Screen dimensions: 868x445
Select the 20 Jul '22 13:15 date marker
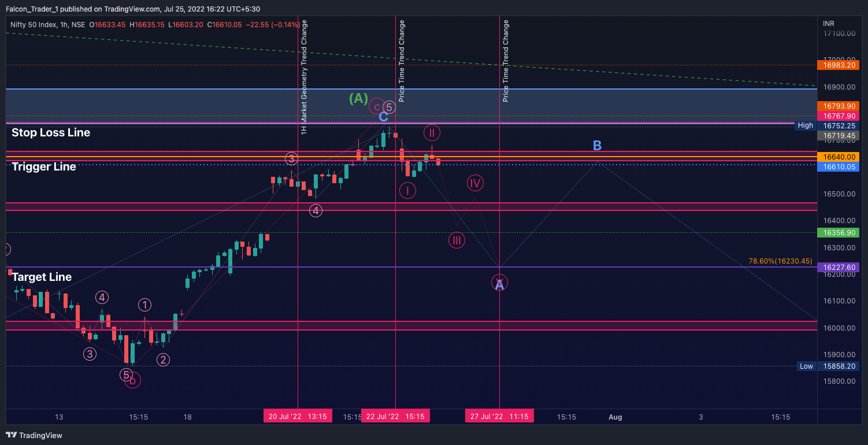pyautogui.click(x=298, y=416)
